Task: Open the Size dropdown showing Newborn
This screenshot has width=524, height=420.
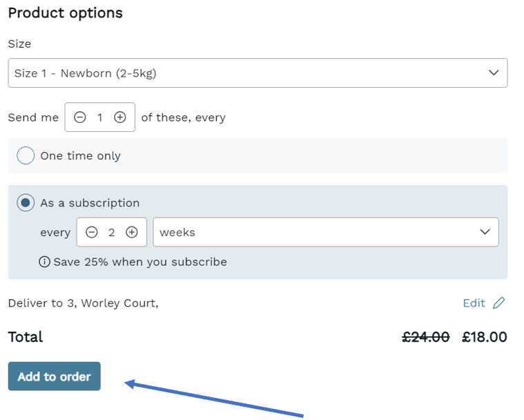Action: coord(258,73)
